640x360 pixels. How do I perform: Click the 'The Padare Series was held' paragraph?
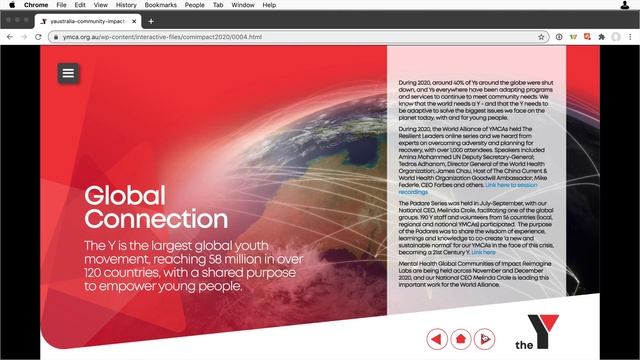click(x=476, y=228)
